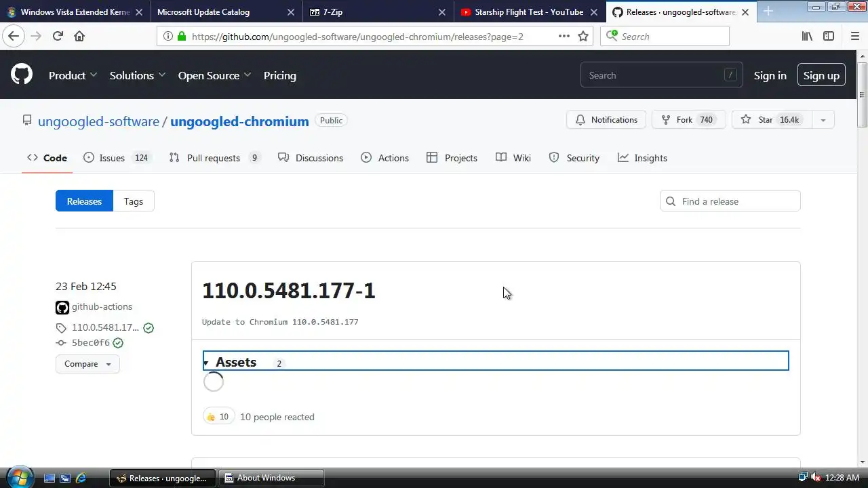The height and width of the screenshot is (488, 868).
Task: Open Projects repository tab
Action: [452, 158]
